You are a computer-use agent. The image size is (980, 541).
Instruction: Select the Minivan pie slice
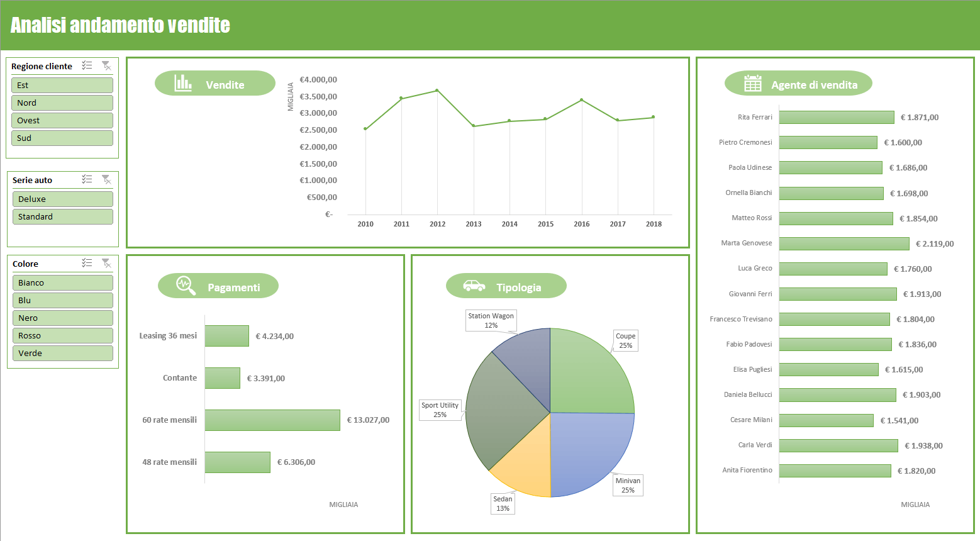[588, 450]
